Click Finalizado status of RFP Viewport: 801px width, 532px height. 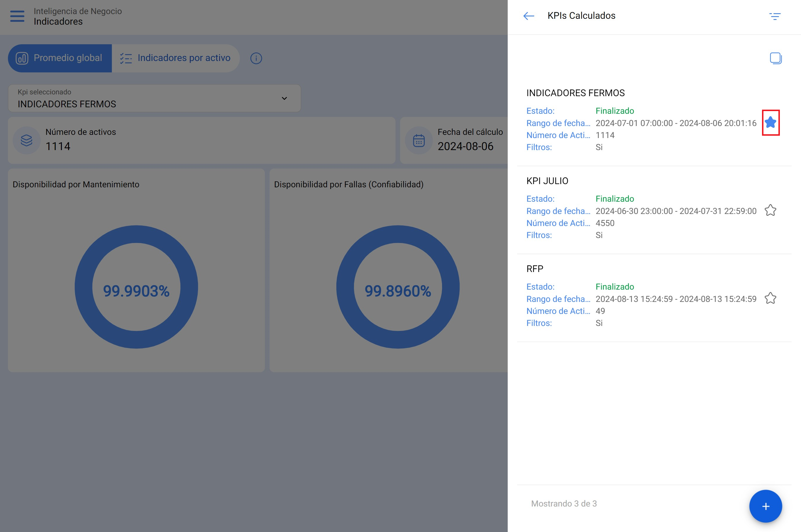[x=615, y=286]
